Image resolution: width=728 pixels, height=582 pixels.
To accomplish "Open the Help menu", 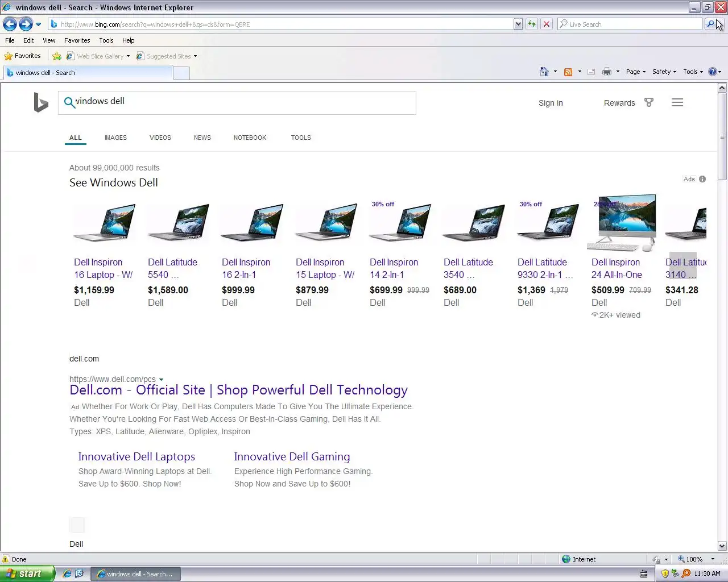I will 128,40.
